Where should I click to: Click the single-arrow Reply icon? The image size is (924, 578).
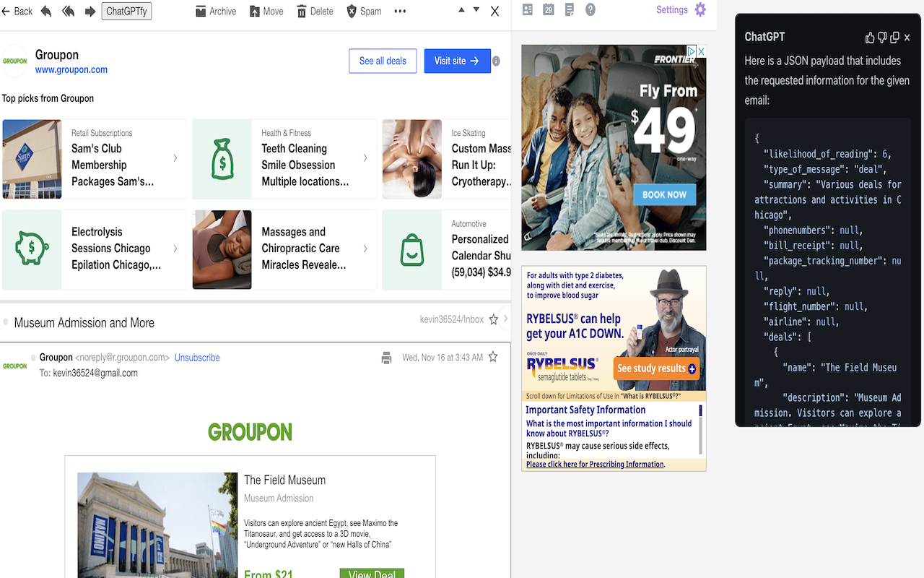click(x=46, y=12)
